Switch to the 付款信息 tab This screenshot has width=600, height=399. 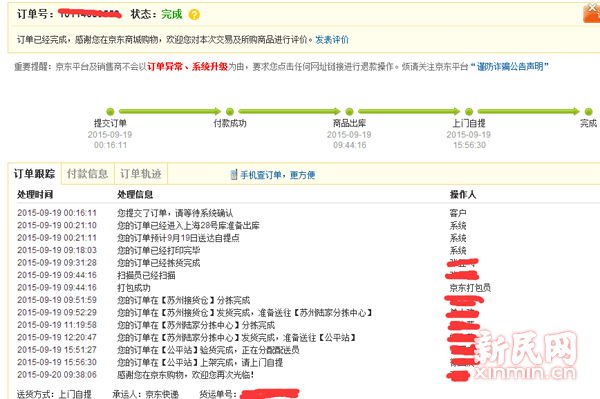coord(88,174)
